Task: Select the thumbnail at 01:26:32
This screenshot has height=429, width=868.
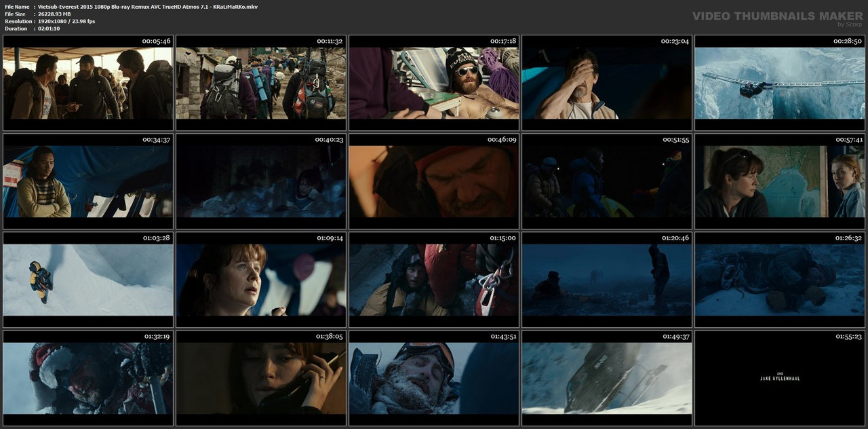Action: [x=780, y=280]
